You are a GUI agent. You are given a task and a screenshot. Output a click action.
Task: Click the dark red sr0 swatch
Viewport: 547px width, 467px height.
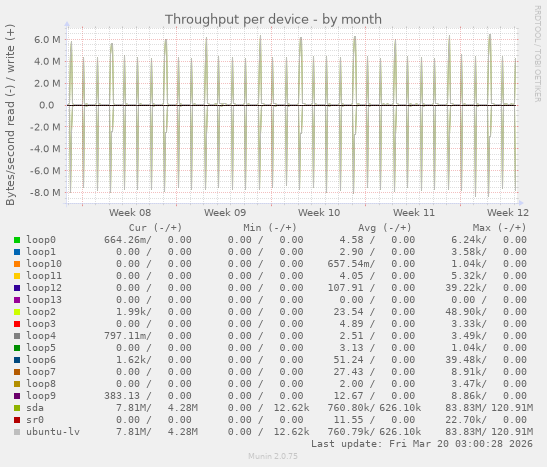[x=17, y=420]
